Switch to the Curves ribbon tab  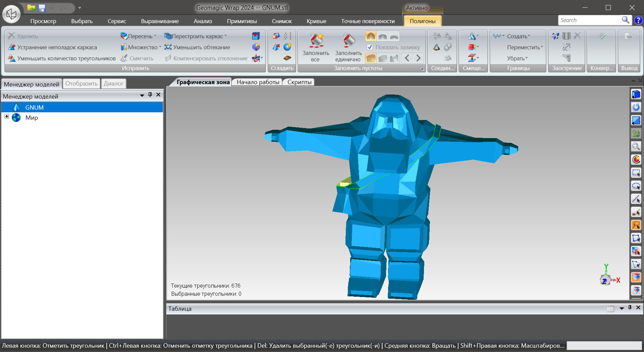[x=316, y=21]
